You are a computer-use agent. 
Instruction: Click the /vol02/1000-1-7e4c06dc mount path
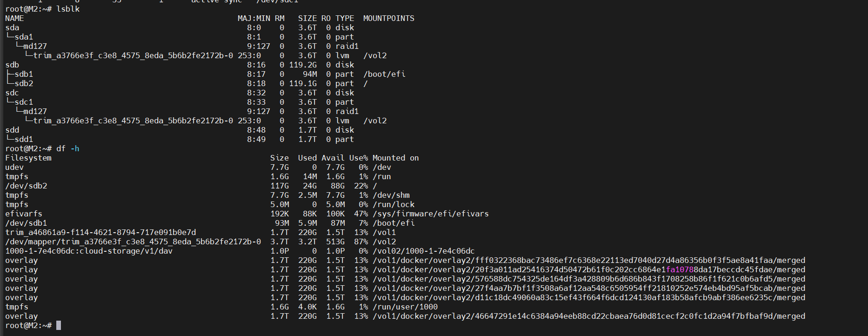tap(423, 251)
